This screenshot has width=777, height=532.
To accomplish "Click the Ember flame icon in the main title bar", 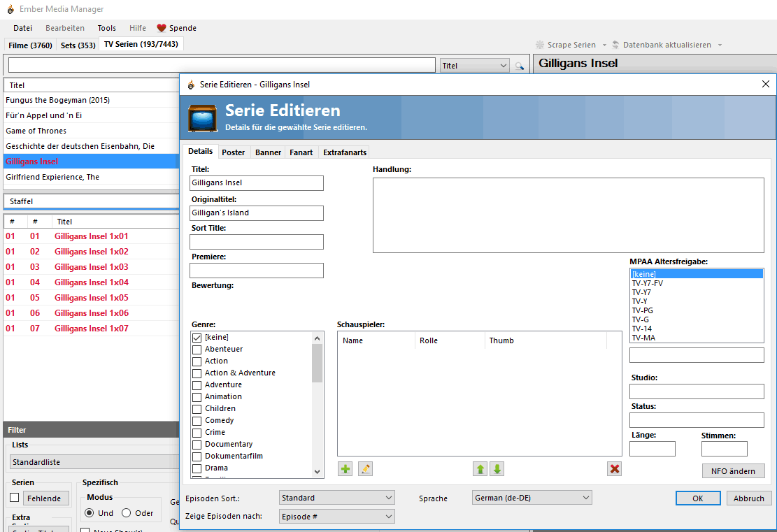I will [x=10, y=9].
